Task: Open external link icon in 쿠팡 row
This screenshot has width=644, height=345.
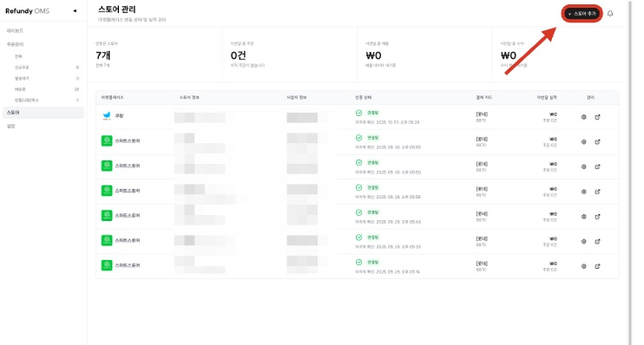Action: coord(597,117)
